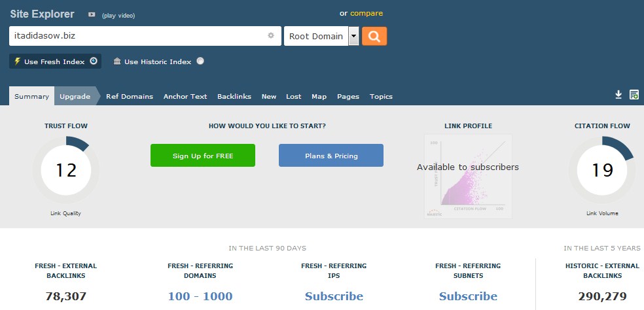Click the play video link text
Viewport: 644px width, 310px height.
[118, 16]
